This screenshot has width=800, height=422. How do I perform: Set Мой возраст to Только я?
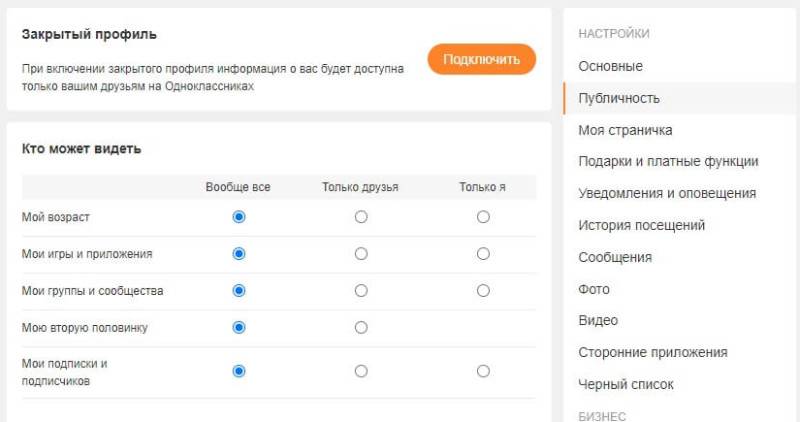(483, 217)
